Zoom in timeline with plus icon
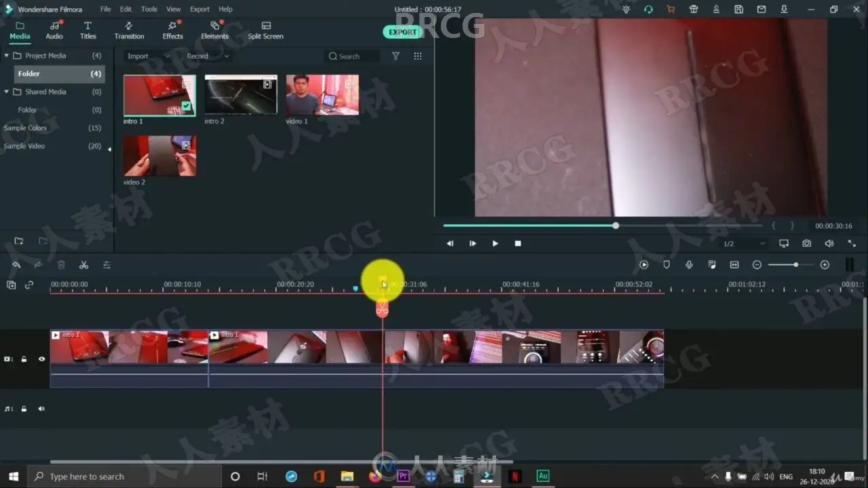The width and height of the screenshot is (868, 488). coord(825,265)
